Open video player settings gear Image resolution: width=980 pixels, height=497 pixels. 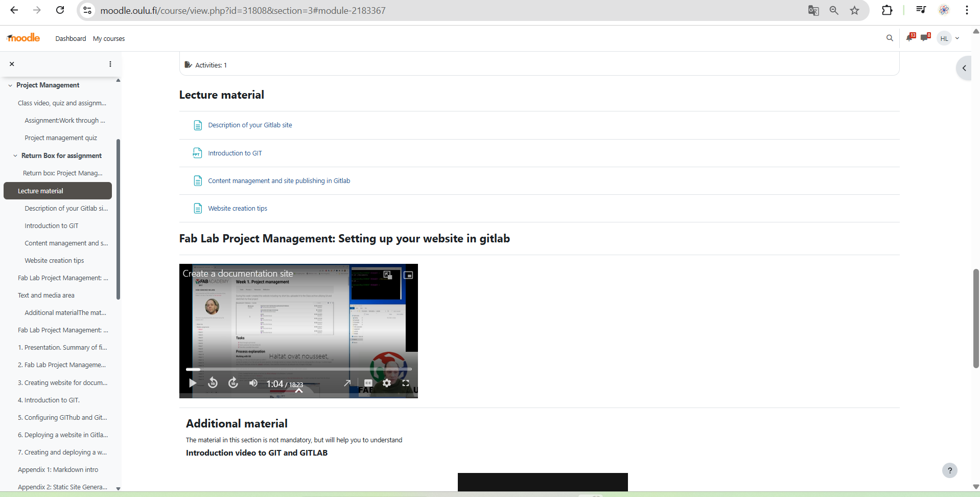pos(387,383)
